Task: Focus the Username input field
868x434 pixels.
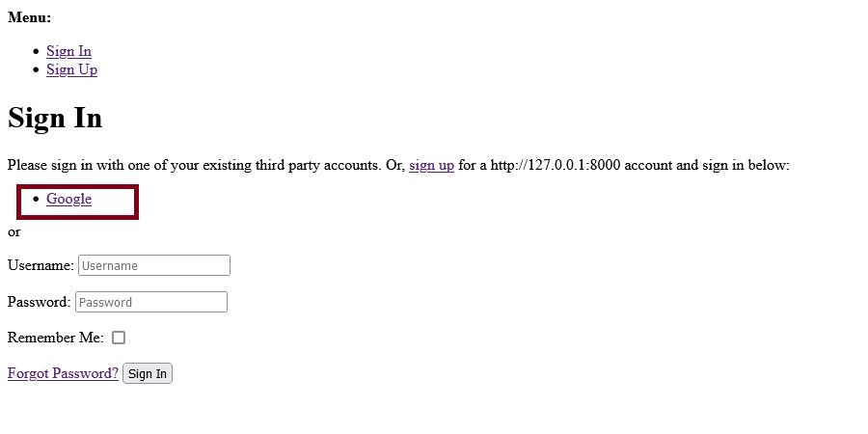Action: (x=153, y=265)
